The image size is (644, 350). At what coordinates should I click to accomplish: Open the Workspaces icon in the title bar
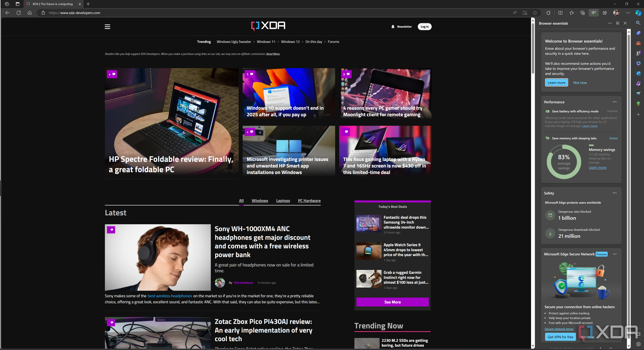tap(7, 4)
